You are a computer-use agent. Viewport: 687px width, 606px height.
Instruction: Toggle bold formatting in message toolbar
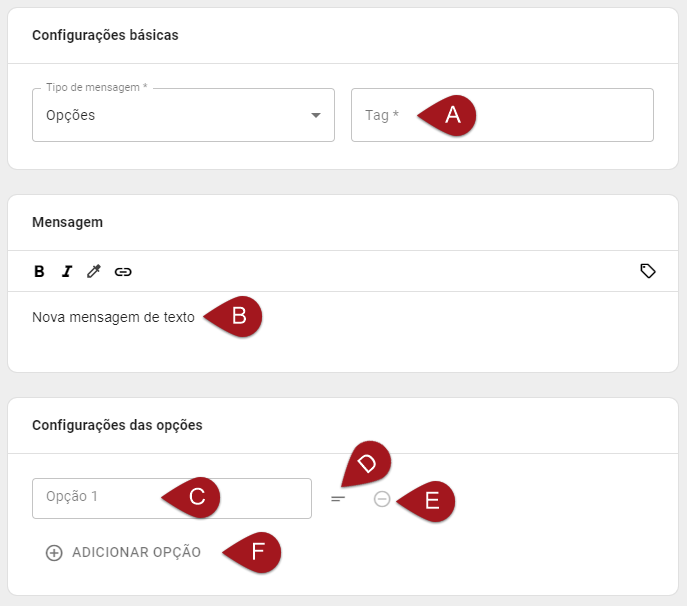click(39, 271)
